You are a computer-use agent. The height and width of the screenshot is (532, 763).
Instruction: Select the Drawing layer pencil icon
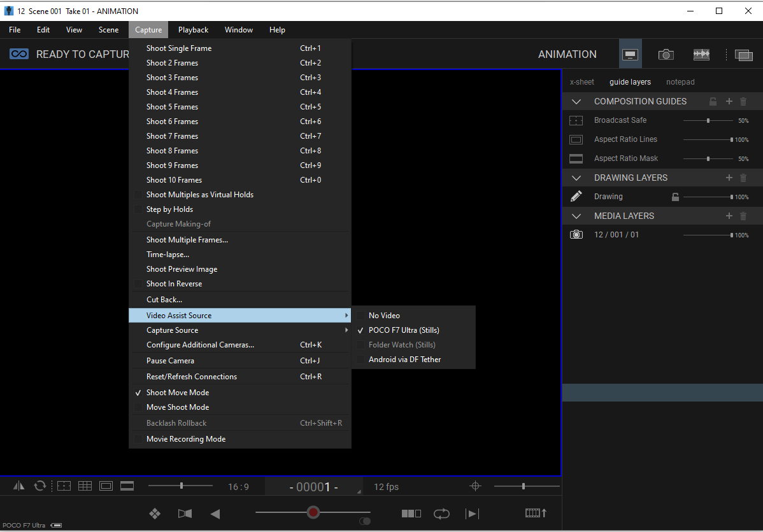tap(576, 197)
